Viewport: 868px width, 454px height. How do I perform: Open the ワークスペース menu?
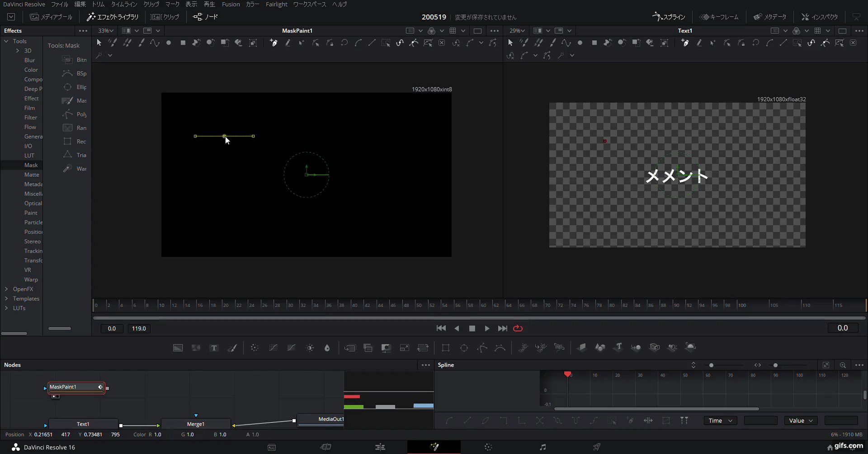[x=310, y=4]
